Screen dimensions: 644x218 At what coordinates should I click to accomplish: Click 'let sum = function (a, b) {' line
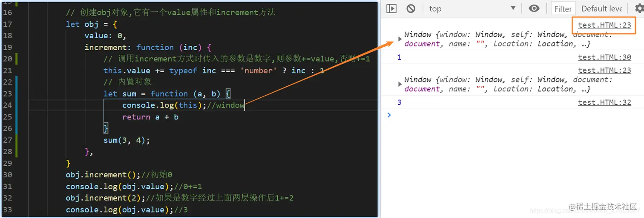pos(167,93)
